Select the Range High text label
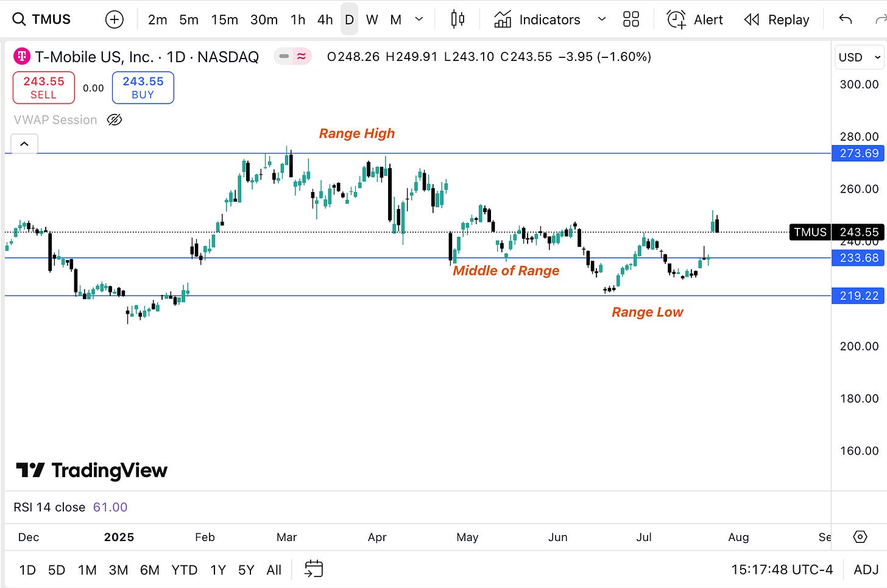The image size is (887, 588). point(357,133)
